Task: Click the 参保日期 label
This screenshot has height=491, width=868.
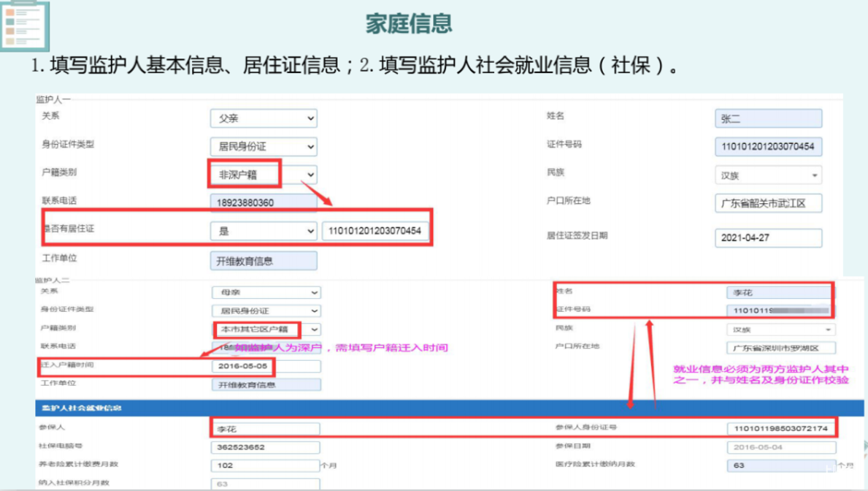Action: pyautogui.click(x=573, y=446)
